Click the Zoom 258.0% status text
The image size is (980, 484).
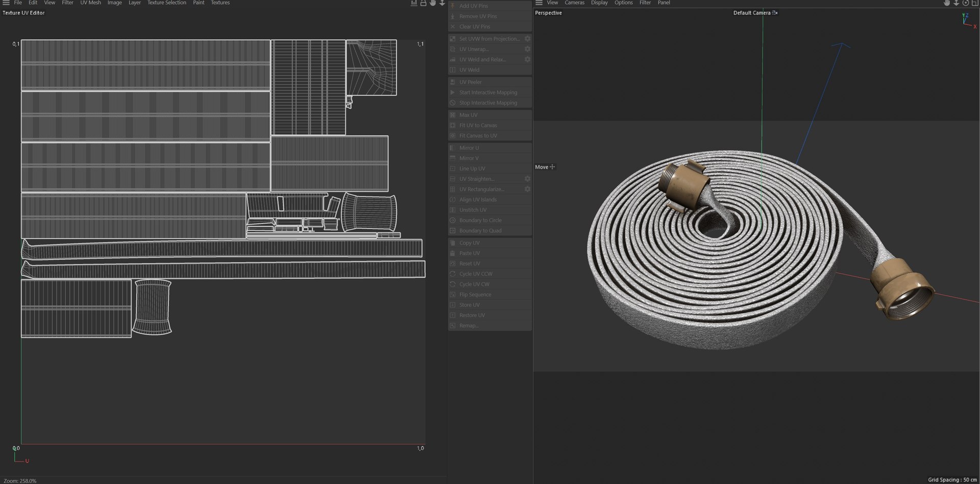[x=20, y=481]
